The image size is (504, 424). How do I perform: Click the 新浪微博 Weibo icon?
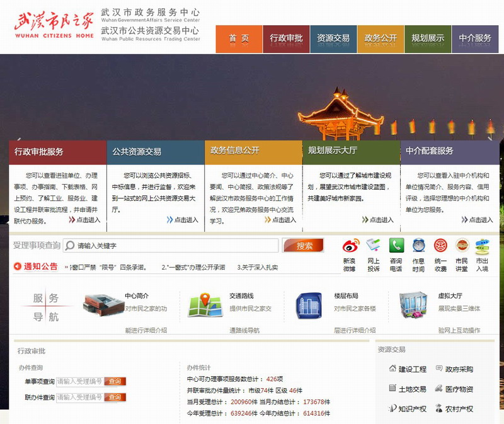point(350,246)
